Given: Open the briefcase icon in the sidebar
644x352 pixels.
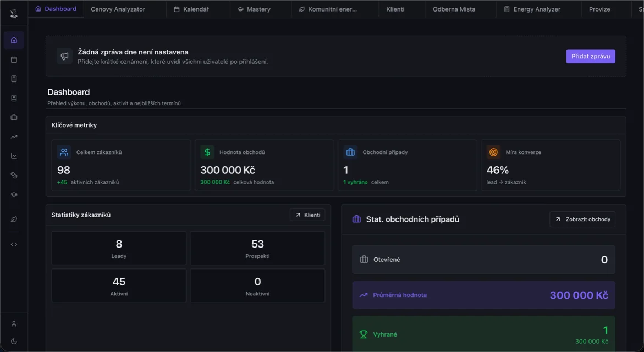Looking at the screenshot, I should coord(14,118).
